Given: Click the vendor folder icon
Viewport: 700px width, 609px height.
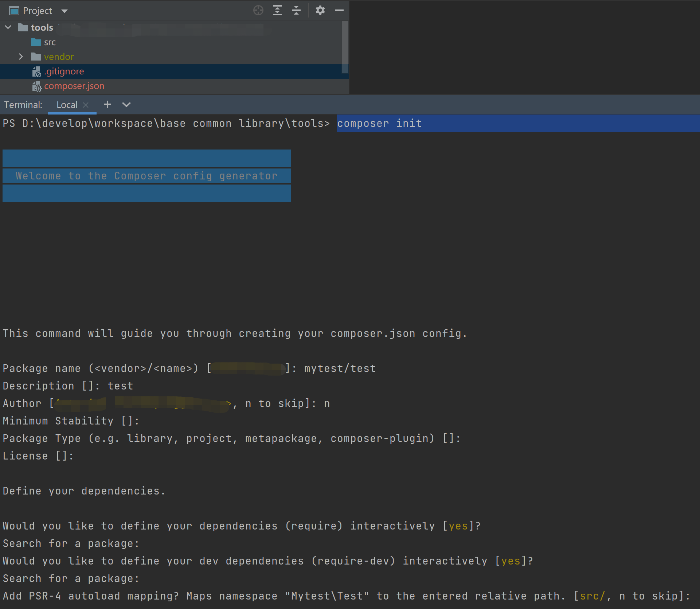Looking at the screenshot, I should [x=36, y=57].
